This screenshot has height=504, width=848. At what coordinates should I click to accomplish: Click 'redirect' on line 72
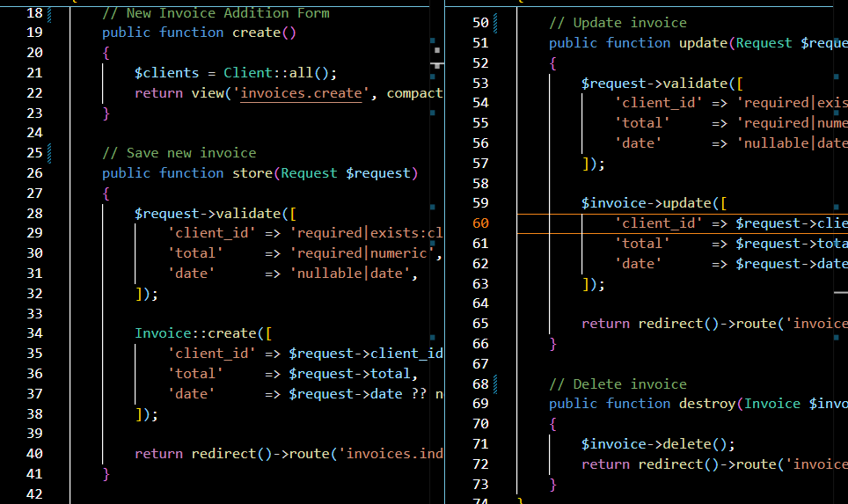click(670, 464)
